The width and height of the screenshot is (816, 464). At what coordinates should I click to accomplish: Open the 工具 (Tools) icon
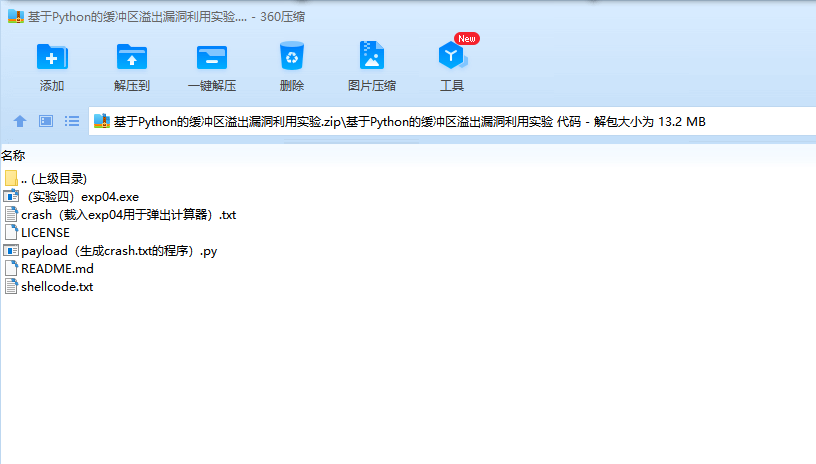[451, 56]
